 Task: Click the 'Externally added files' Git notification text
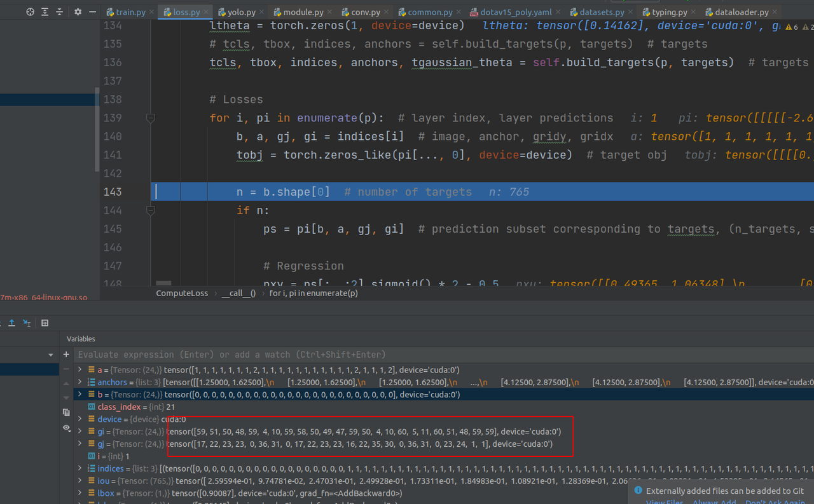tap(725, 491)
